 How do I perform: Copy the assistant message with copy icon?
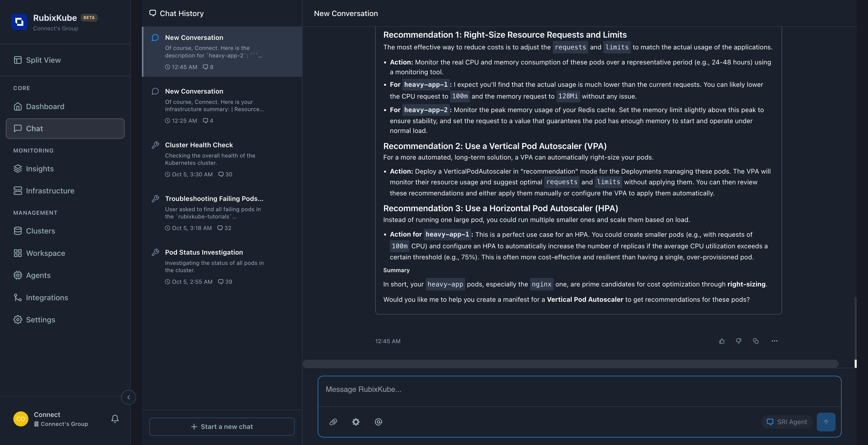(x=756, y=341)
